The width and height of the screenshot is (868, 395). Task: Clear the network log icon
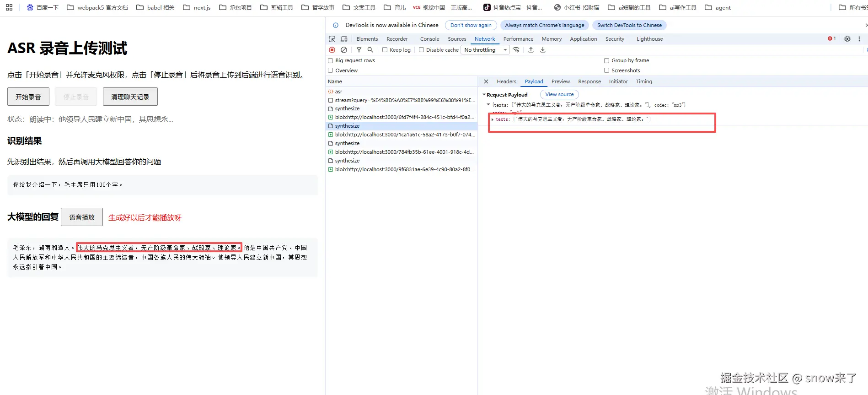pos(344,50)
